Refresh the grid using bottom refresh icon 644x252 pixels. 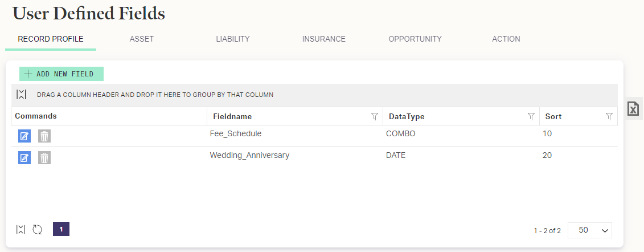(38, 229)
